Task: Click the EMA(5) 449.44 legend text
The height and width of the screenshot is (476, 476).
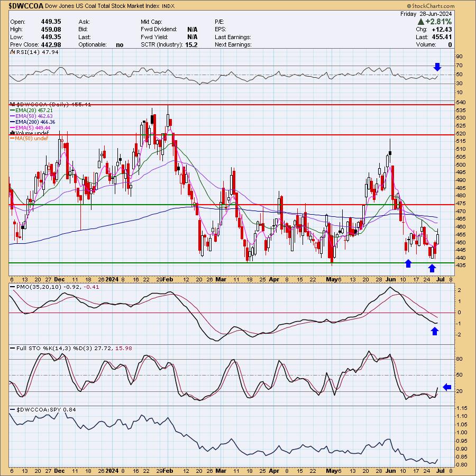Action: pyautogui.click(x=33, y=128)
